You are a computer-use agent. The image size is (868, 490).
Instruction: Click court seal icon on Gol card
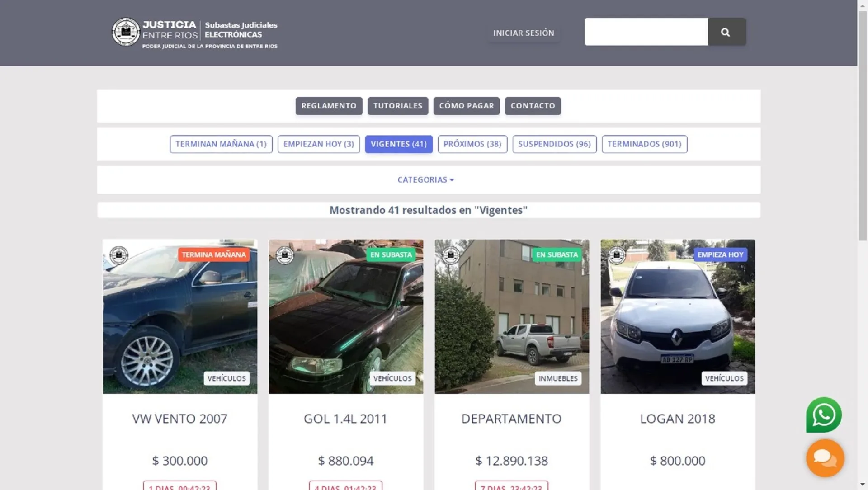pos(285,255)
